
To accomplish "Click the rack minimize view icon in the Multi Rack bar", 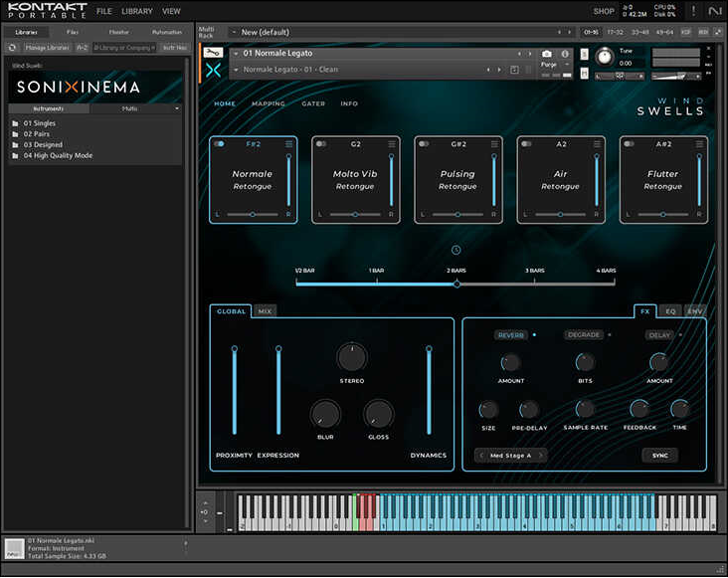I will 718,32.
